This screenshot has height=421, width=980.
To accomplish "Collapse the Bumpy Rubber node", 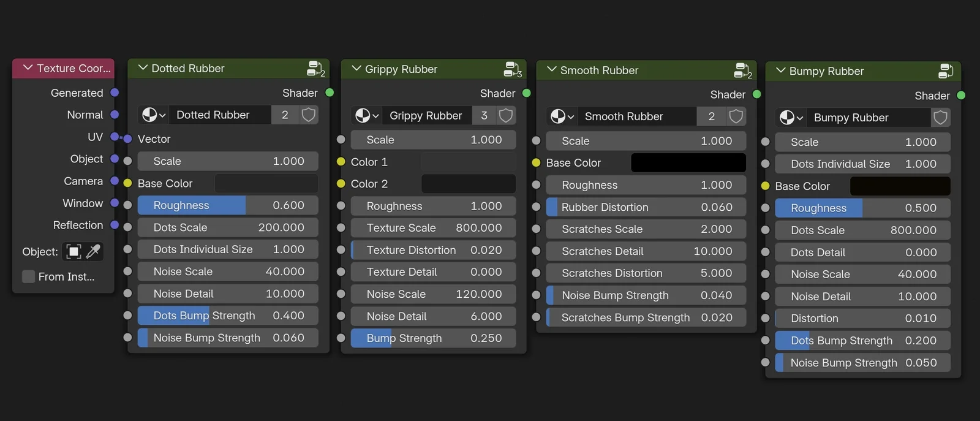I will (x=780, y=70).
